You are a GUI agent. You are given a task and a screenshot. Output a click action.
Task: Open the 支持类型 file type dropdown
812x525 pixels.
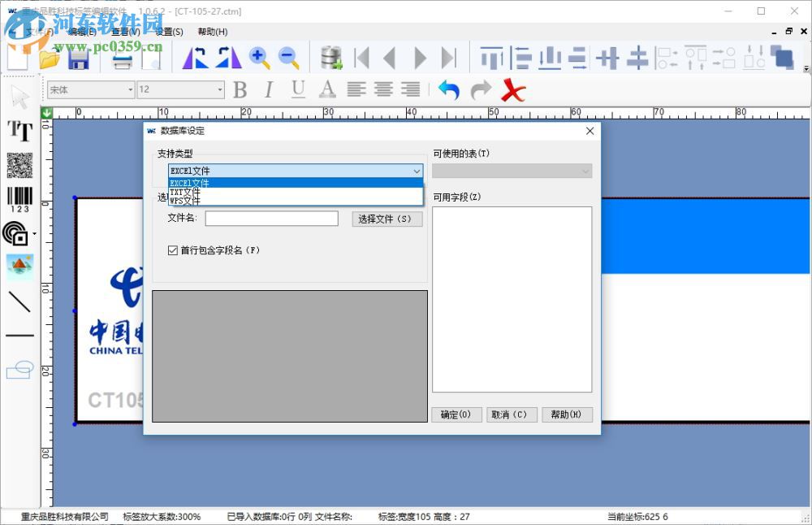[x=417, y=171]
